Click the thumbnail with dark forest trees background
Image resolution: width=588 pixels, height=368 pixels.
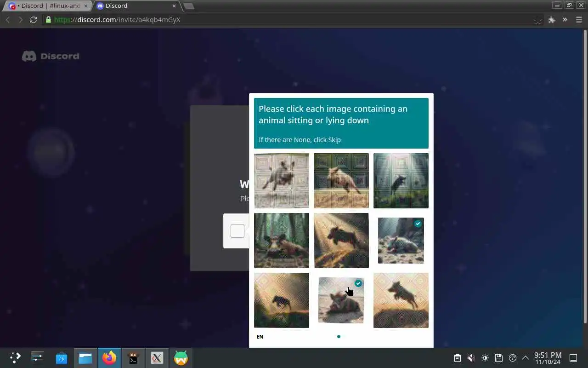pyautogui.click(x=282, y=241)
